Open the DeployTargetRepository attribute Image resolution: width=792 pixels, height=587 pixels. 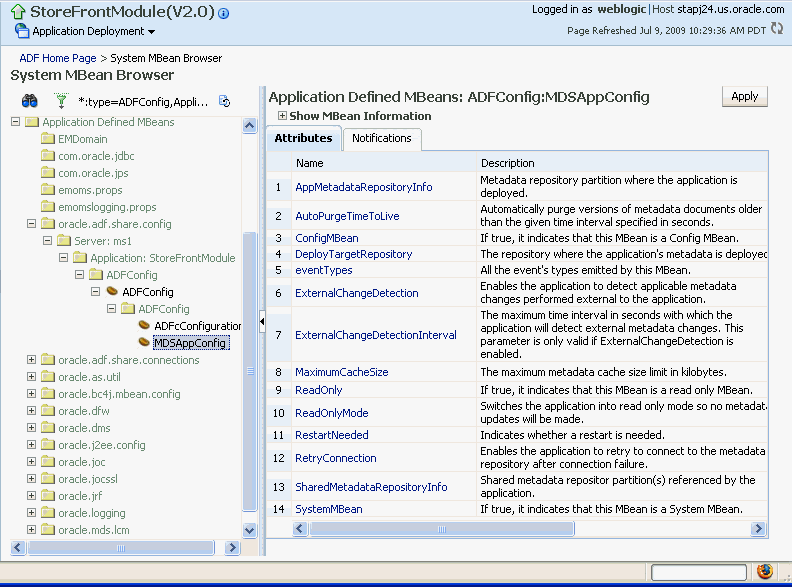[354, 254]
